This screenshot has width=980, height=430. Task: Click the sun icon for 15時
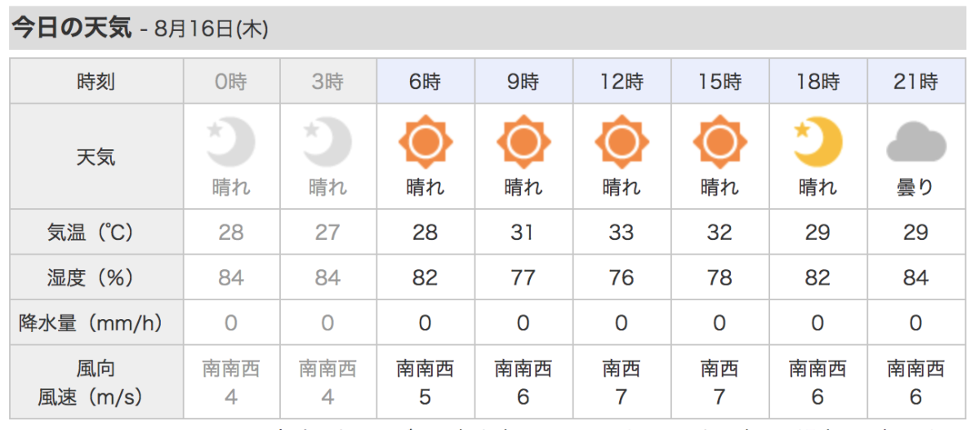click(719, 143)
